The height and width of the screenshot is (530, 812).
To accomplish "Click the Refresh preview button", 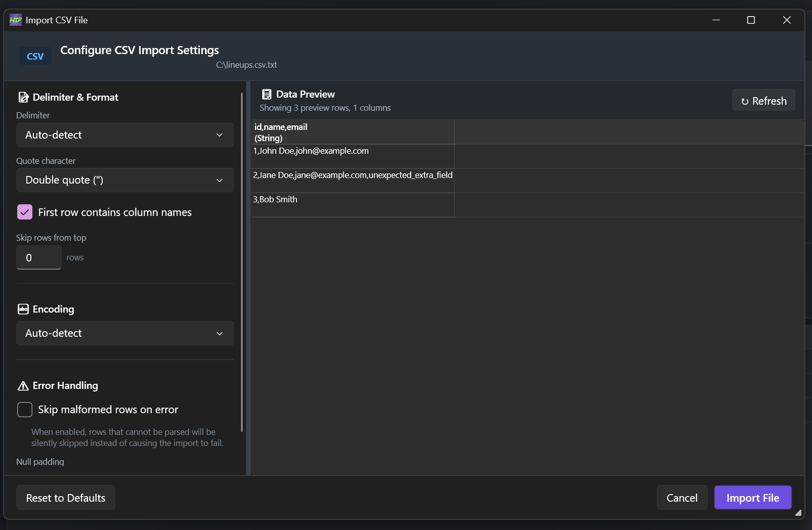I will (763, 101).
